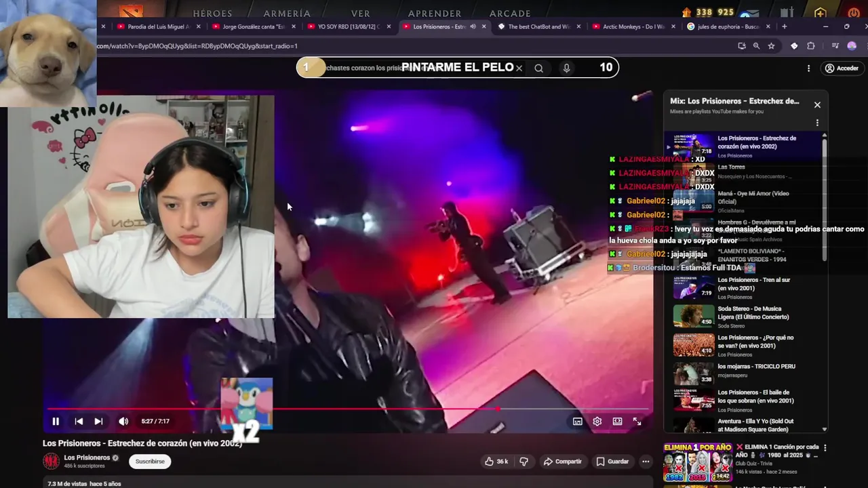Bookmark this page with the star icon
This screenshot has height=488, width=868.
[771, 46]
